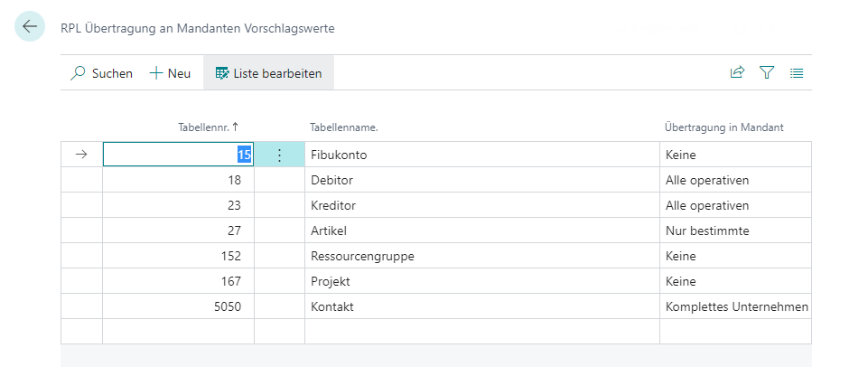Open the Suchen search tool
The image size is (868, 367).
102,73
